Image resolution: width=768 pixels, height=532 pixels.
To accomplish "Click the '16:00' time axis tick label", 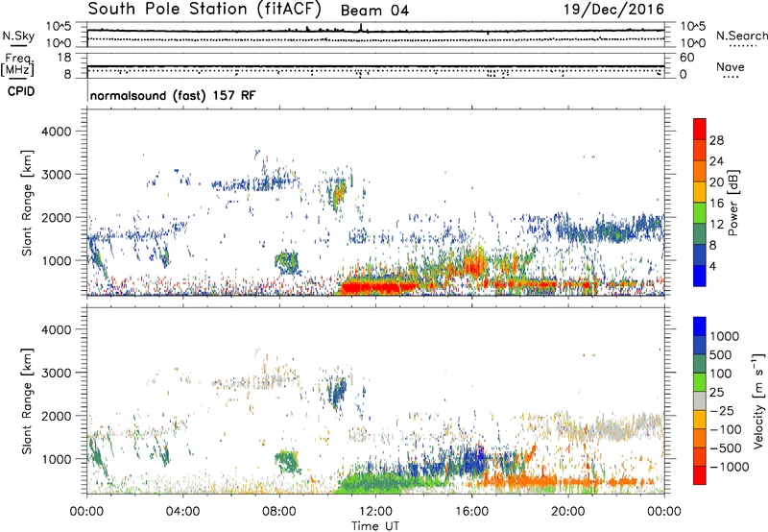I will point(471,512).
